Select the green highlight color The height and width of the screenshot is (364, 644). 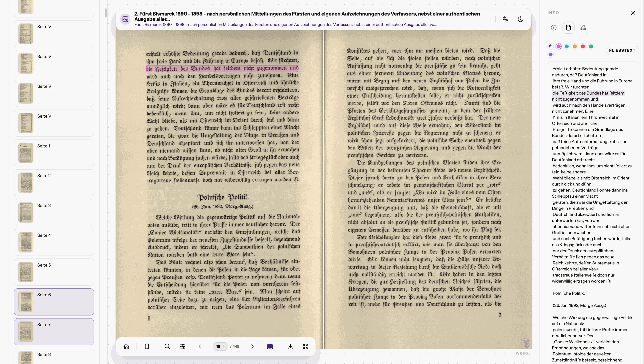click(591, 46)
